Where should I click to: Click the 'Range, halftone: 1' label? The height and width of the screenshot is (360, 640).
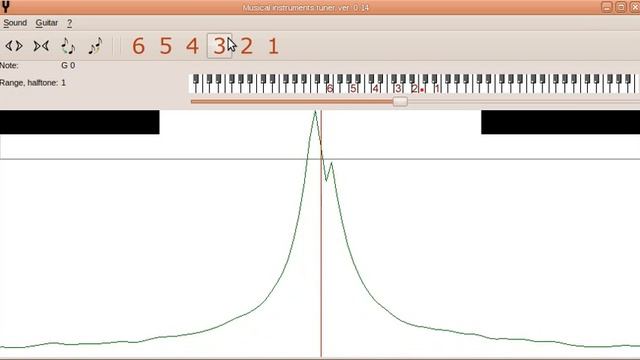click(33, 83)
